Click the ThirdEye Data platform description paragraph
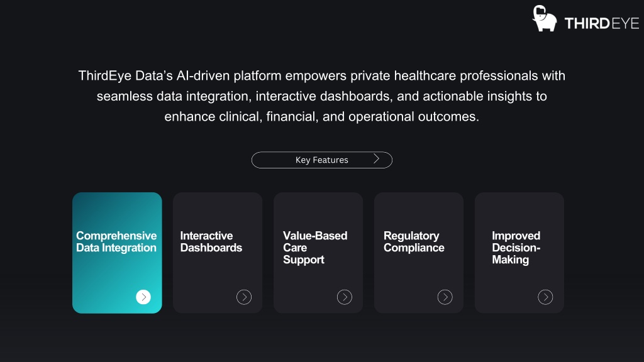 (x=322, y=96)
